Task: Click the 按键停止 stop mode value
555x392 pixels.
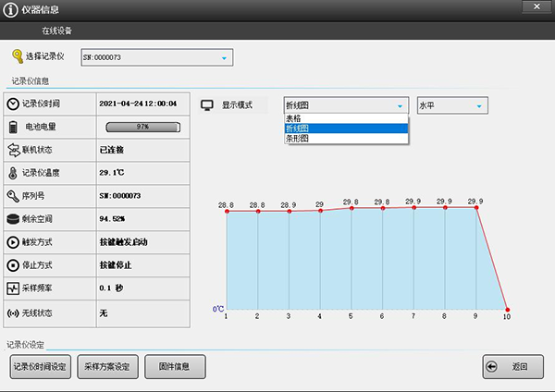Action: click(116, 265)
